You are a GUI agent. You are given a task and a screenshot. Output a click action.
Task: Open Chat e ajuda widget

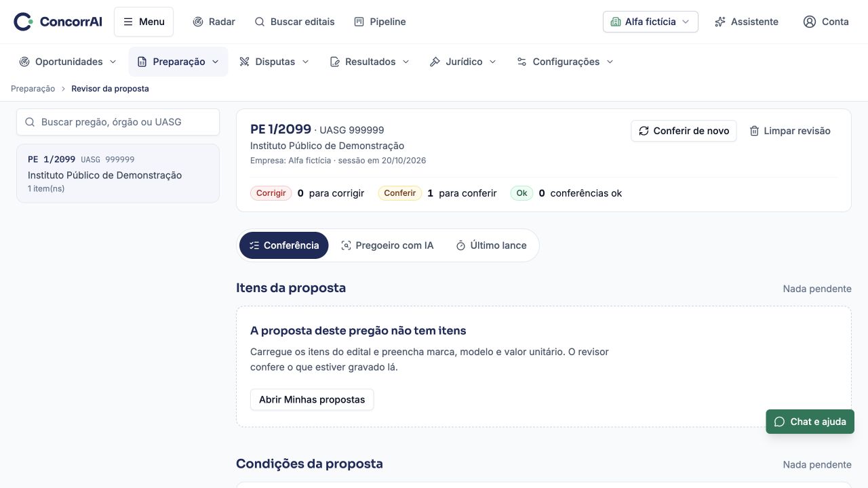(810, 422)
